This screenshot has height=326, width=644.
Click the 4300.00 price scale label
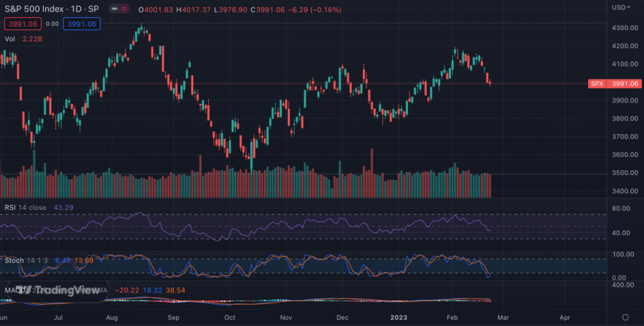pos(625,27)
